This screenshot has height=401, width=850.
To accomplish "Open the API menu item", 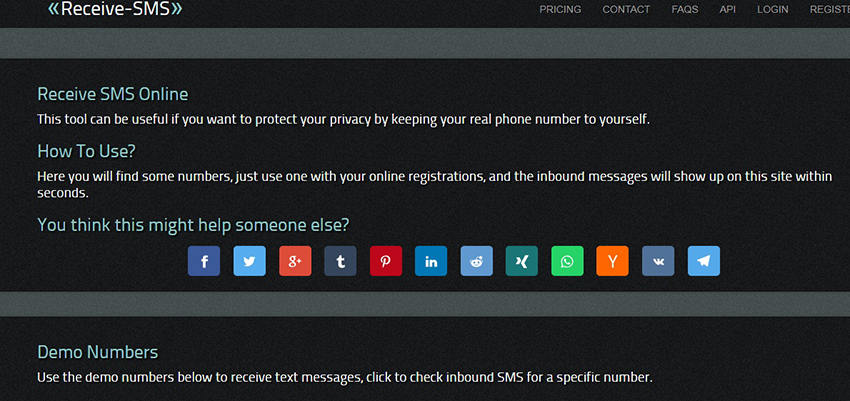I will coord(727,9).
